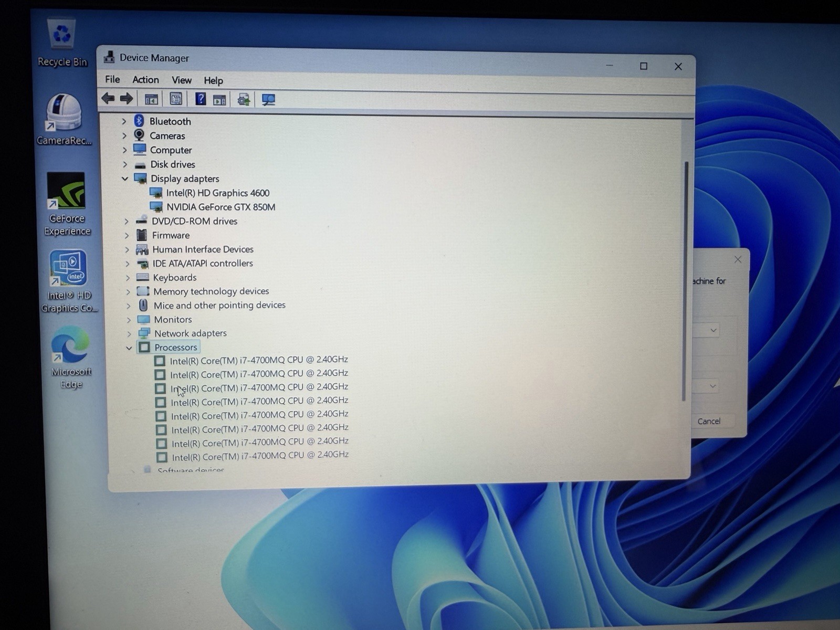This screenshot has height=630, width=840.
Task: Toggle the Show/Hide Console Tree toolbar icon
Action: [151, 99]
